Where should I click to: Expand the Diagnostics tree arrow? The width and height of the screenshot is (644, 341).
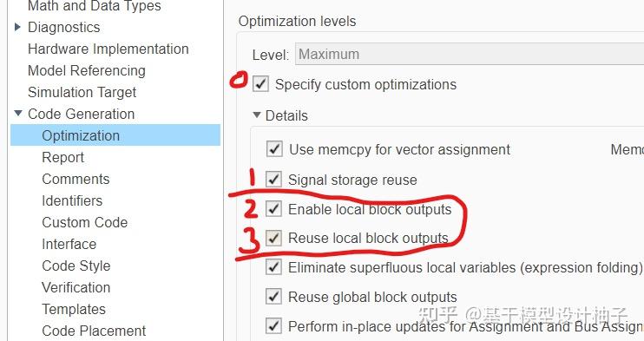click(x=17, y=27)
